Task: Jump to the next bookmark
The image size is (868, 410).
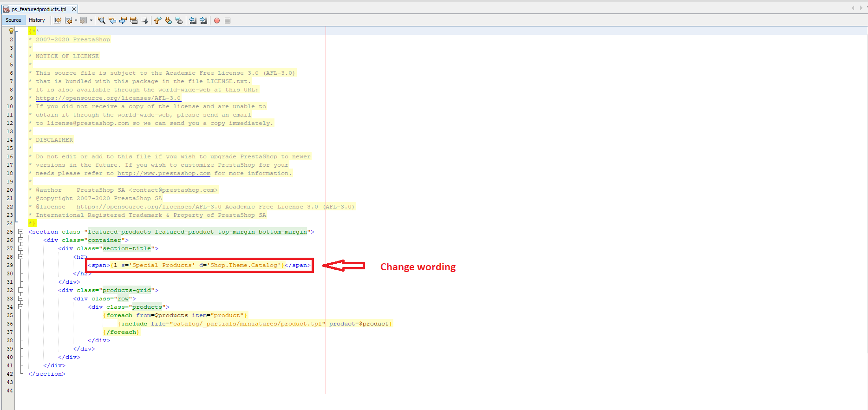Action: (x=168, y=20)
